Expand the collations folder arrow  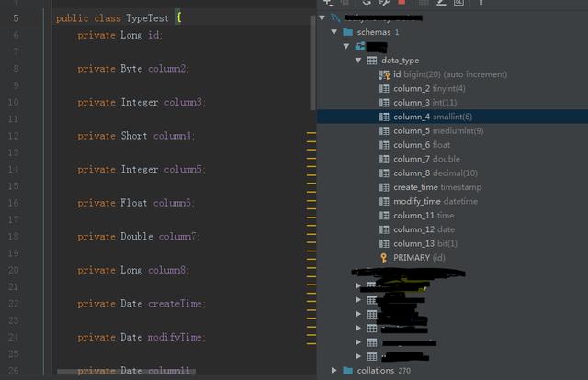pyautogui.click(x=334, y=371)
